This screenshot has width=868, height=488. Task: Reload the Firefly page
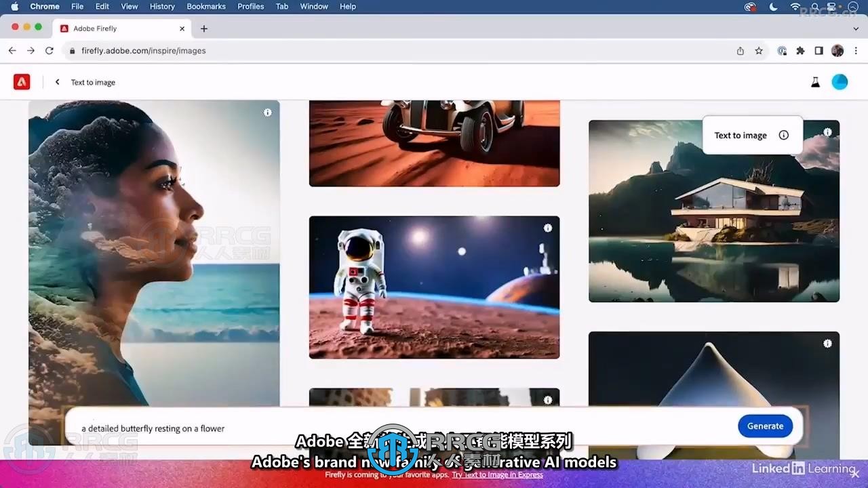tap(50, 51)
